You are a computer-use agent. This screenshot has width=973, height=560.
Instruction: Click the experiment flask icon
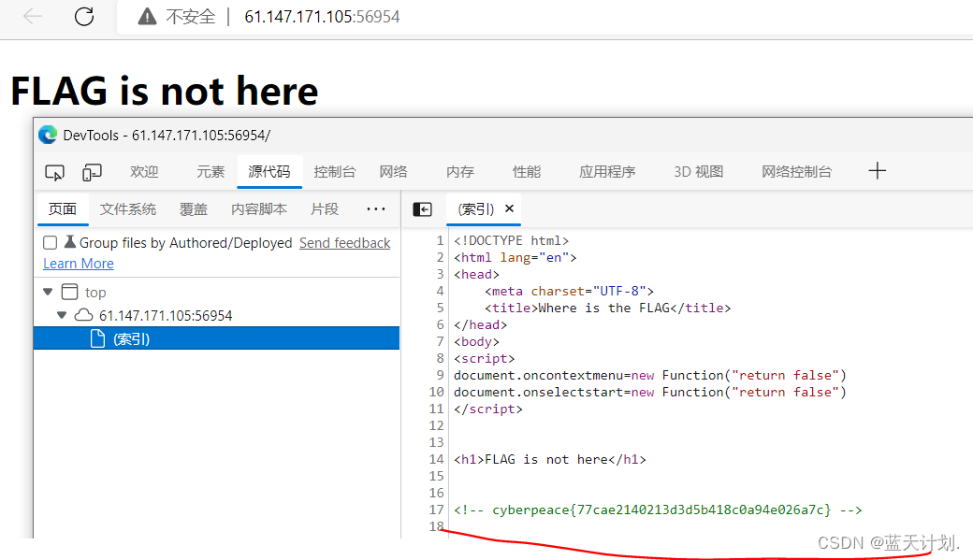(70, 242)
